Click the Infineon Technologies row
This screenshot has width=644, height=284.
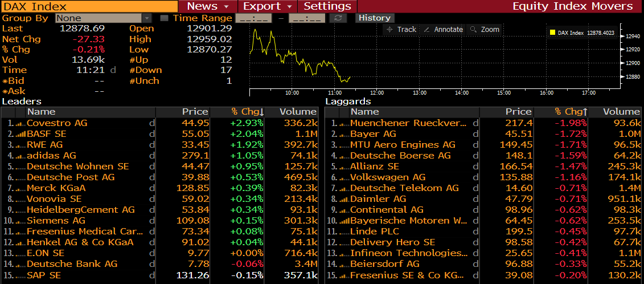483,253
